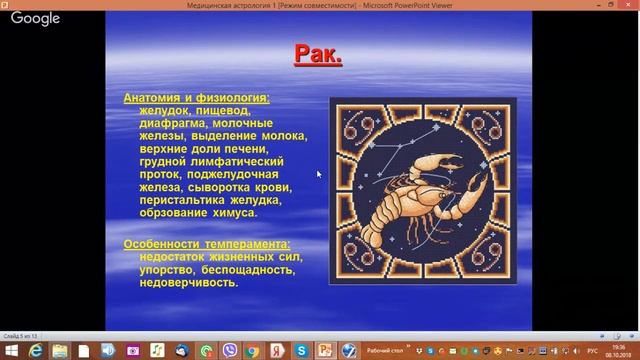This screenshot has width=640, height=360.
Task: Open Yandex browser from the taskbar
Action: pyautogui.click(x=277, y=351)
